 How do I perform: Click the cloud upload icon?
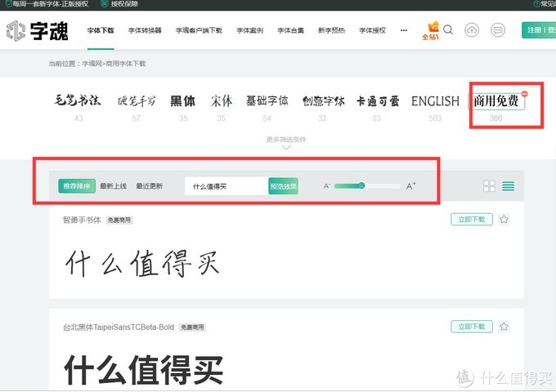pyautogui.click(x=472, y=30)
